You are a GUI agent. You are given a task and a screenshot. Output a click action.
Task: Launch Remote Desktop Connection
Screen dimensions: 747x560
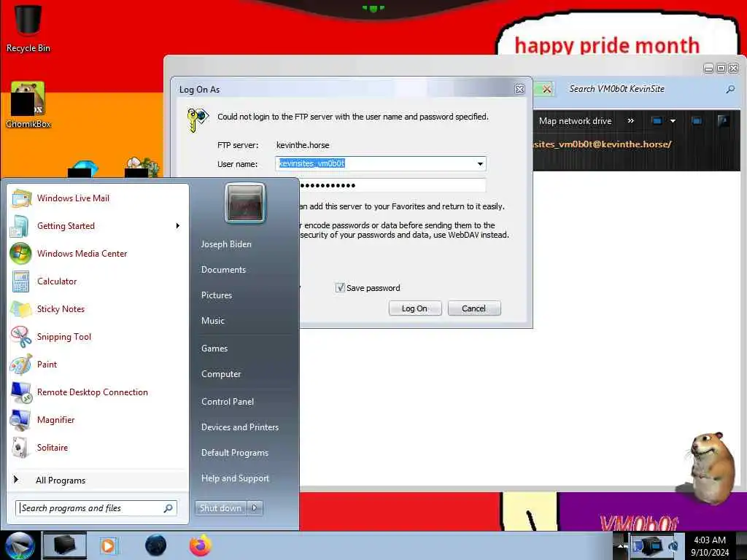pos(98,392)
